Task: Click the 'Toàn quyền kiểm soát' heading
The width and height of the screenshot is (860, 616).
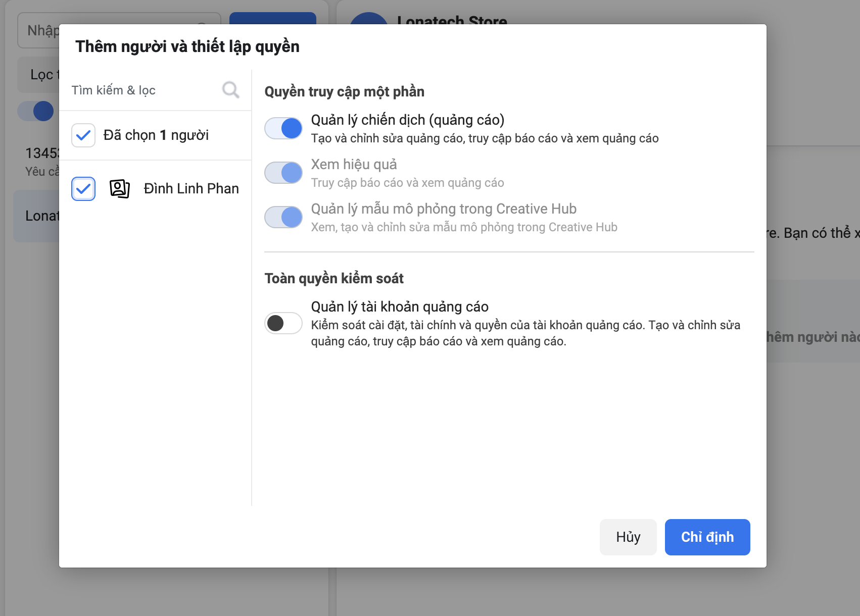Action: pos(334,278)
